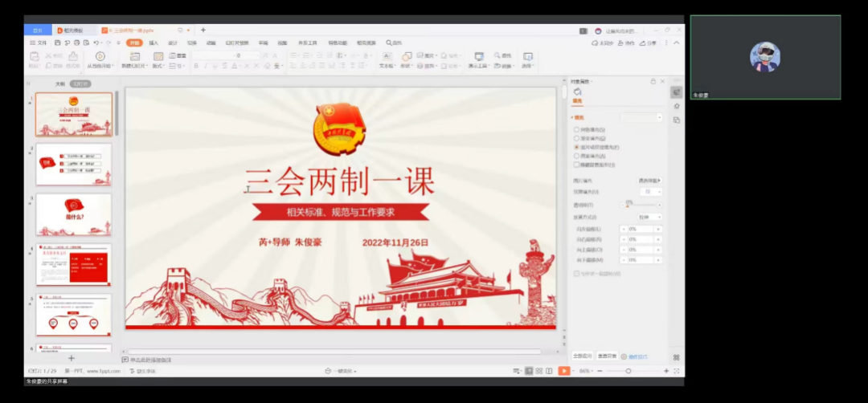Screen dimensions: 868x403
Task: Click the 重置背景 button
Action: point(607,356)
